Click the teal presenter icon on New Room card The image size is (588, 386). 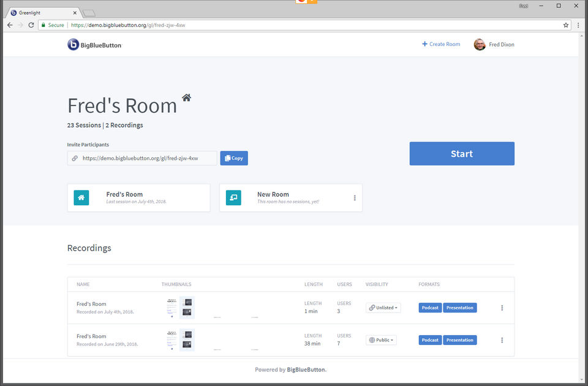233,198
